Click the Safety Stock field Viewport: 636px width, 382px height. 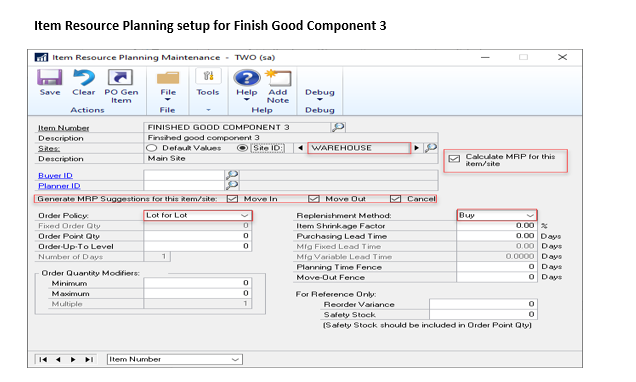pos(483,314)
